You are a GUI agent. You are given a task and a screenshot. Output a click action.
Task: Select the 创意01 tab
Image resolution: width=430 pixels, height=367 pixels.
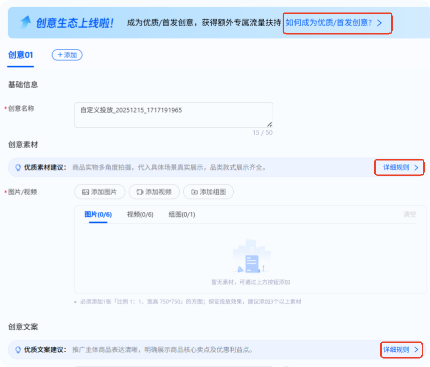tap(21, 55)
